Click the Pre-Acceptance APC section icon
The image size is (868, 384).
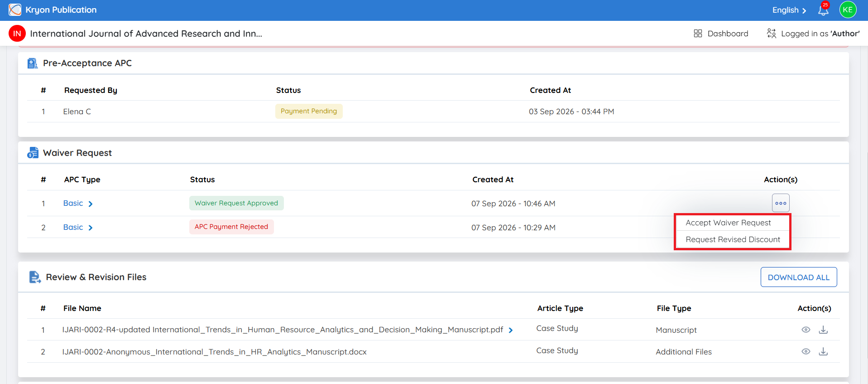pos(33,63)
